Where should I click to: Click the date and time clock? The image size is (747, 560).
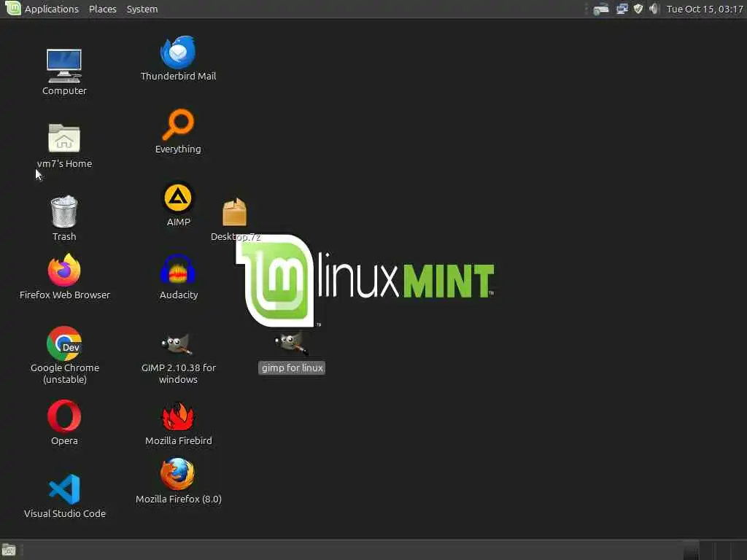click(x=705, y=9)
